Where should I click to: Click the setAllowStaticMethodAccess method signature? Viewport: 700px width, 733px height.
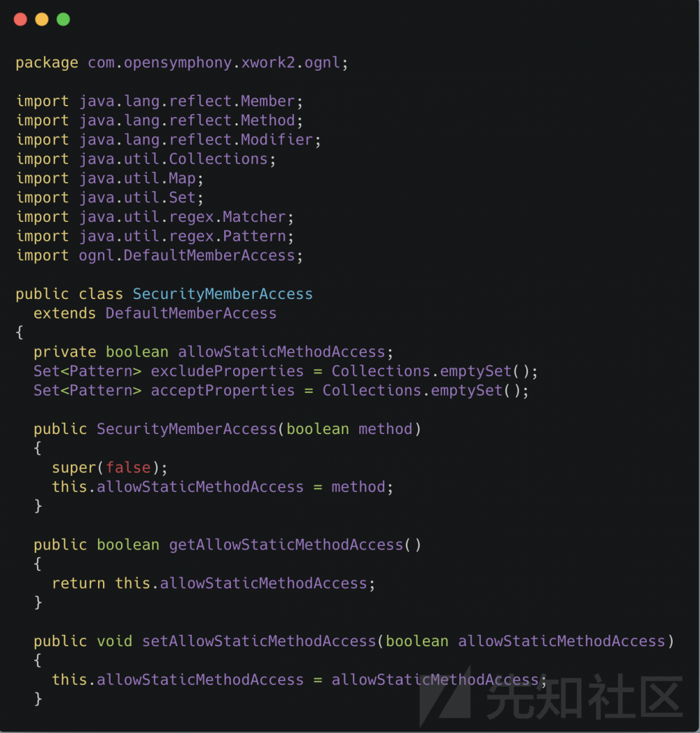point(353,641)
